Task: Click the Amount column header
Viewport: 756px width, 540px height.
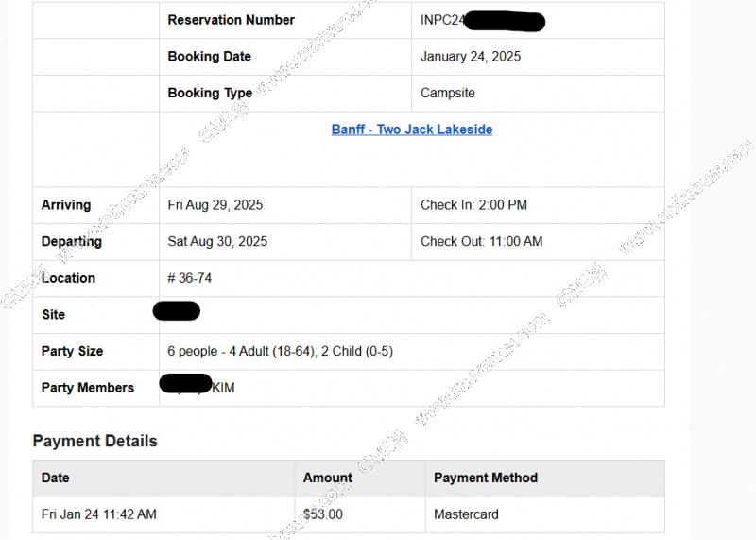Action: coord(328,478)
